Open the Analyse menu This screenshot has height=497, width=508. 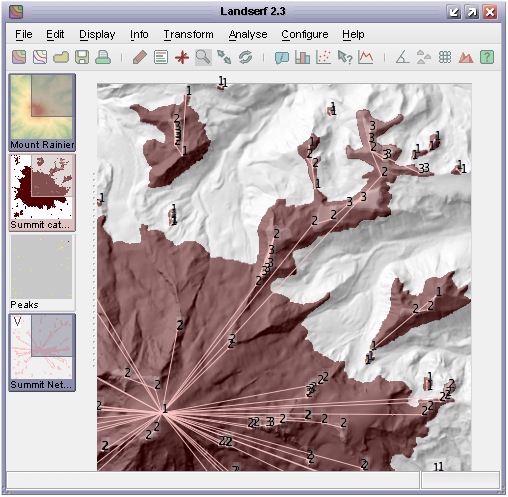pyautogui.click(x=248, y=34)
